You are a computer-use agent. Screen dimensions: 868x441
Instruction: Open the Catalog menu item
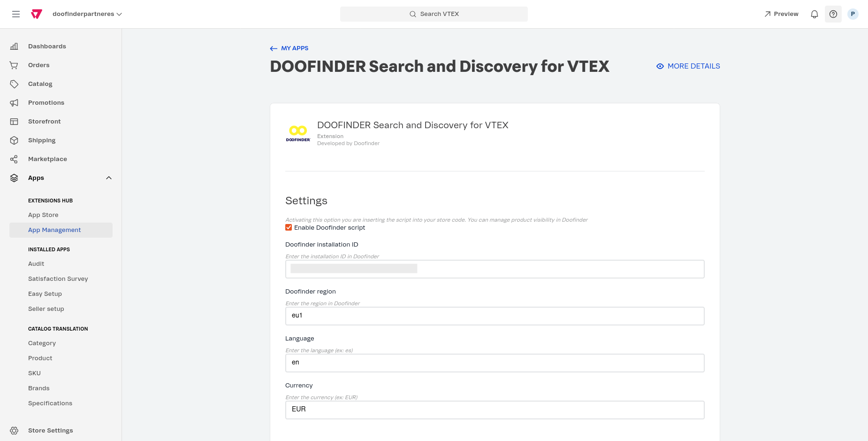40,84
